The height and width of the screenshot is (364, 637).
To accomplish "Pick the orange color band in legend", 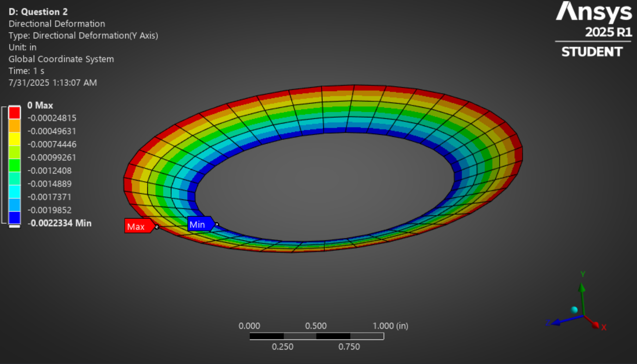I will pyautogui.click(x=14, y=126).
